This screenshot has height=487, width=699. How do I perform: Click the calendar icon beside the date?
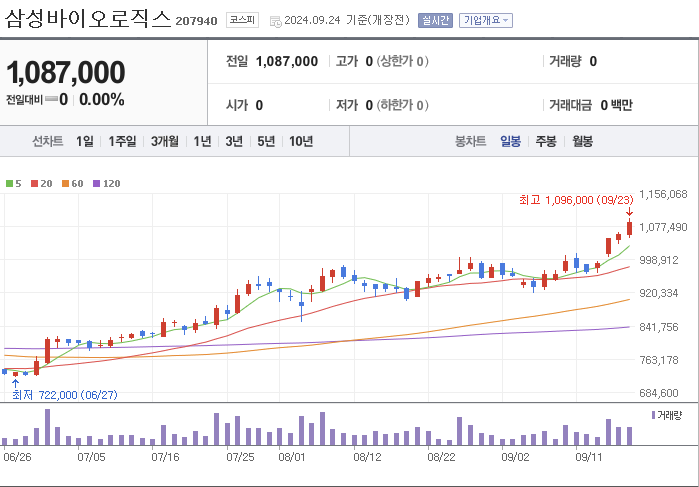coord(275,20)
